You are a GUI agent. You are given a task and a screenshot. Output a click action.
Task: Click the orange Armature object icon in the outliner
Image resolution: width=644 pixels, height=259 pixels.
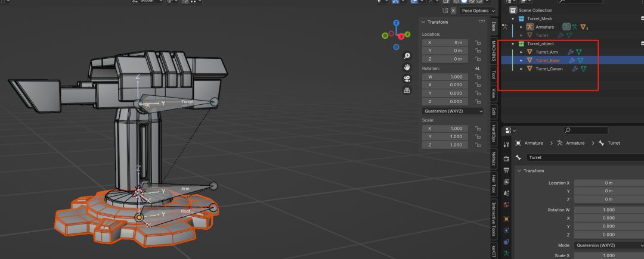click(x=530, y=27)
